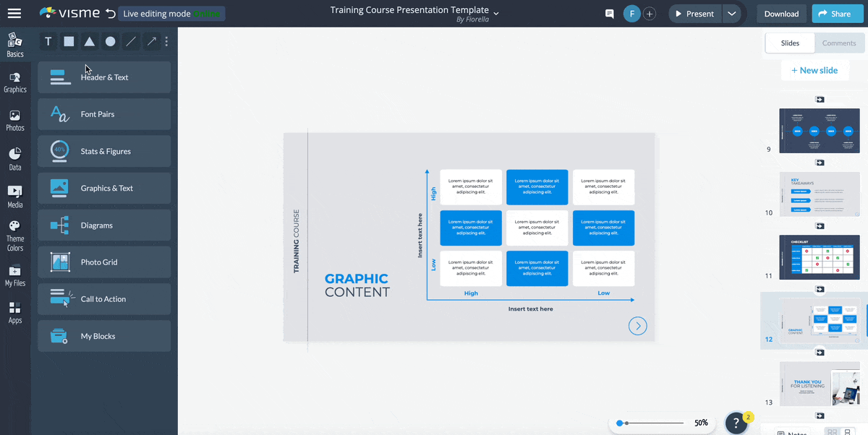The height and width of the screenshot is (435, 868).
Task: Switch to the Comments tab
Action: (x=839, y=43)
